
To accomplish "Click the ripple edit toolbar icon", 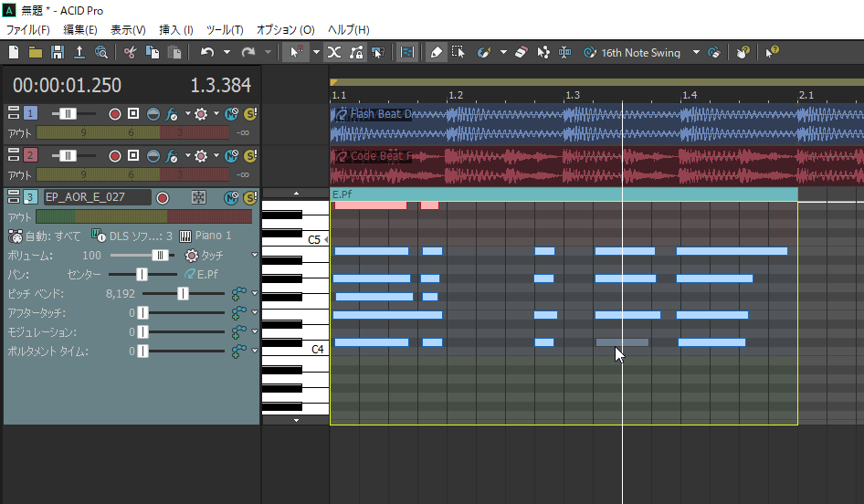I will [x=378, y=52].
